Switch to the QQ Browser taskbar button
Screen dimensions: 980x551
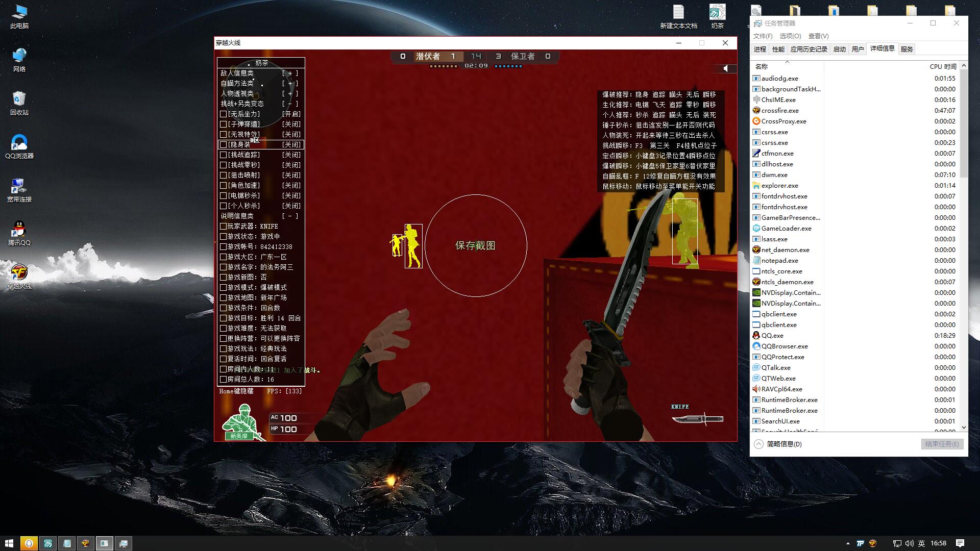click(29, 543)
